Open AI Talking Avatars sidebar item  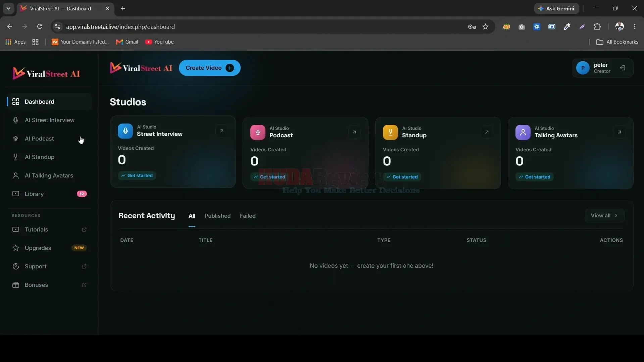click(x=49, y=175)
